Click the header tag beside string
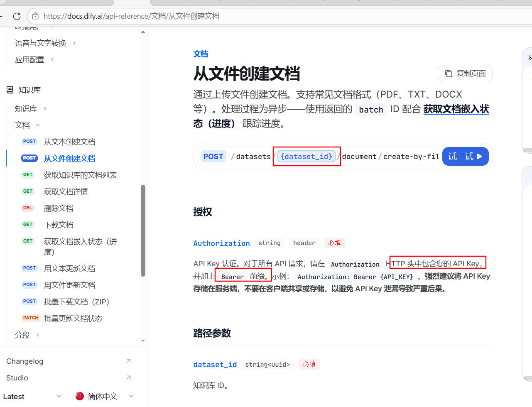 pyautogui.click(x=304, y=243)
